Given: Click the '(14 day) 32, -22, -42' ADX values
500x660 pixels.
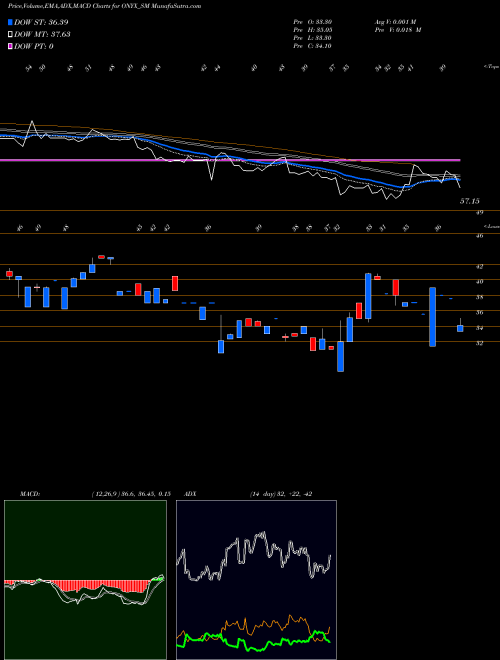Looking at the screenshot, I should click(x=281, y=494).
